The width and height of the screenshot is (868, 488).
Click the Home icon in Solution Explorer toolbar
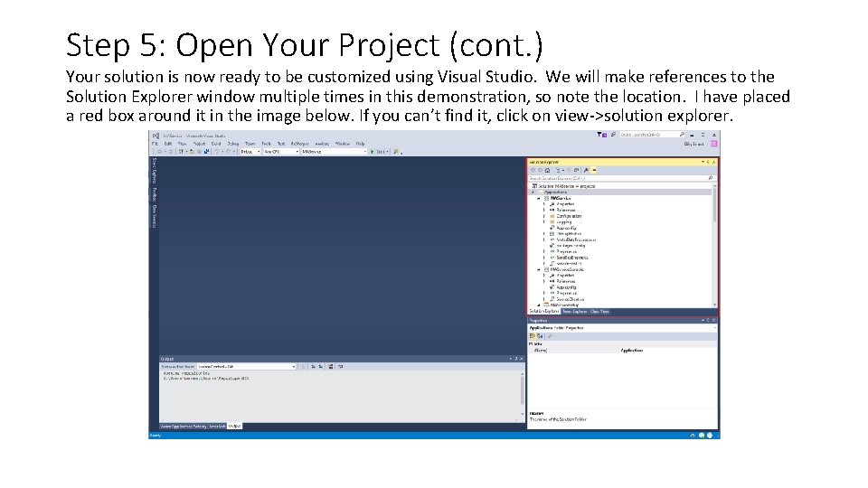click(x=548, y=170)
